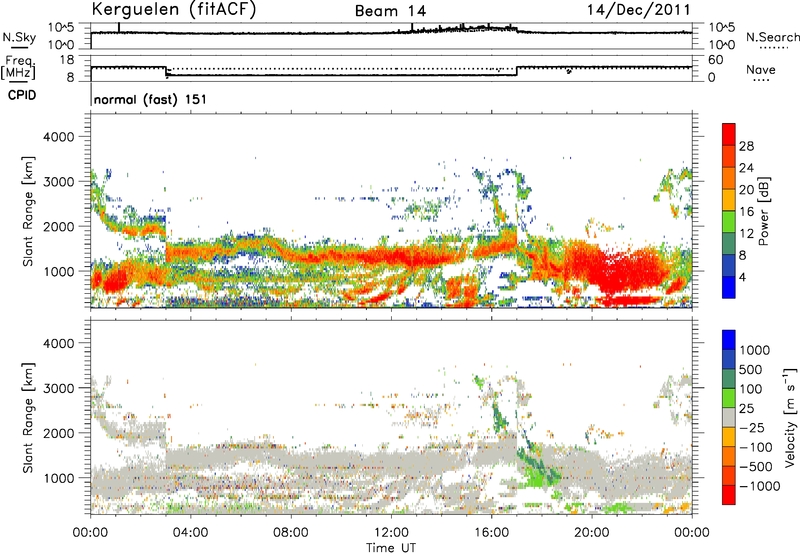Click the "Kerguelen (fitACF)" plot title
800x554 pixels.
tap(174, 9)
